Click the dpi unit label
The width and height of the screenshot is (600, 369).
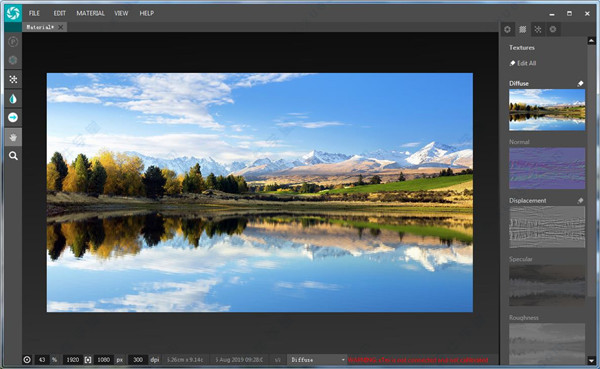click(155, 360)
